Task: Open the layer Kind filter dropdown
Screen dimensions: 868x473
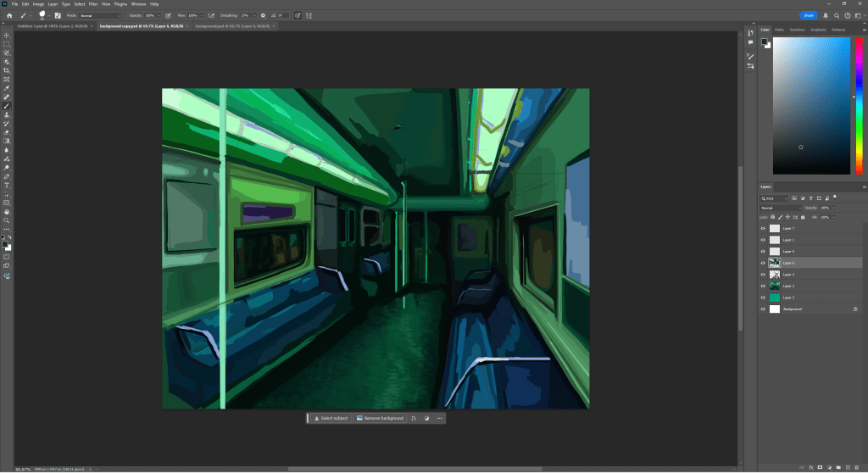Action: point(774,198)
